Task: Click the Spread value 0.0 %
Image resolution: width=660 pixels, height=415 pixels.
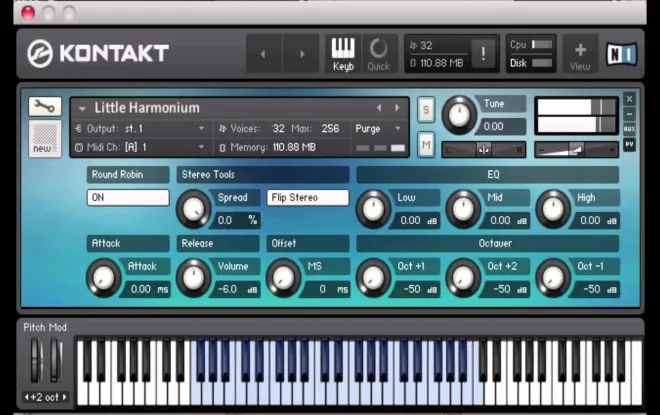Action: point(236,220)
